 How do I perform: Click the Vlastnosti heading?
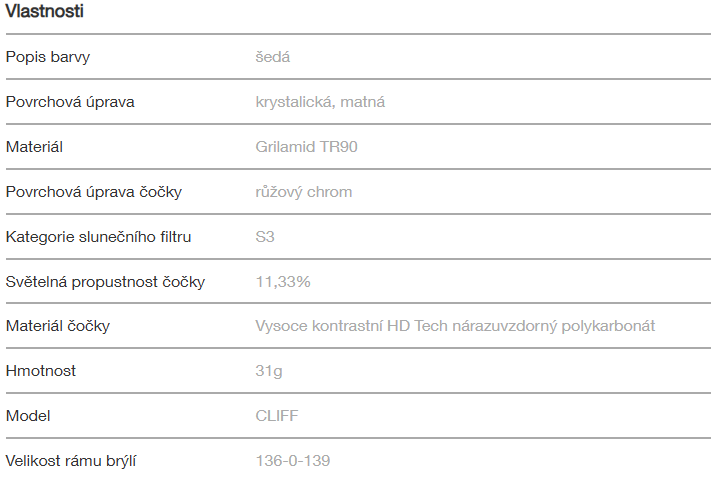click(x=45, y=12)
